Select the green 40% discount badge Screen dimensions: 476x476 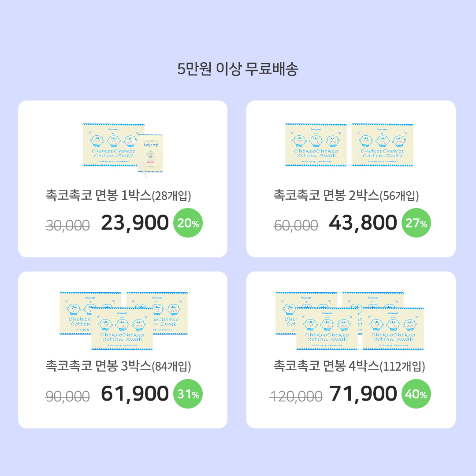(416, 394)
